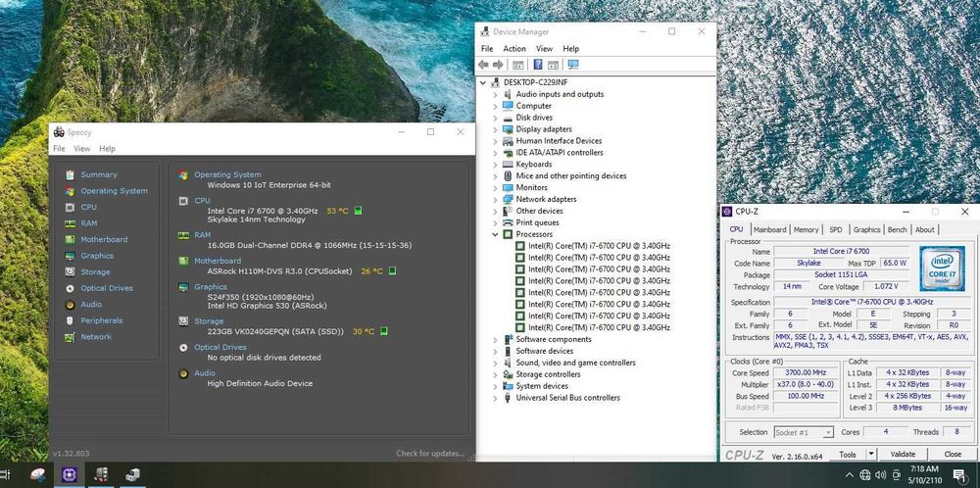Switch to About tab in CPU-Z

pos(925,230)
